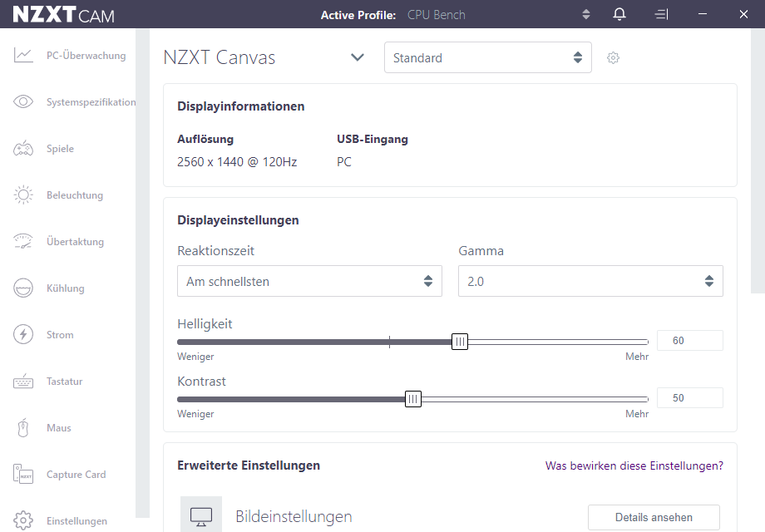Open the PC-Überwachung chart icon
The width and height of the screenshot is (765, 532).
23,56
